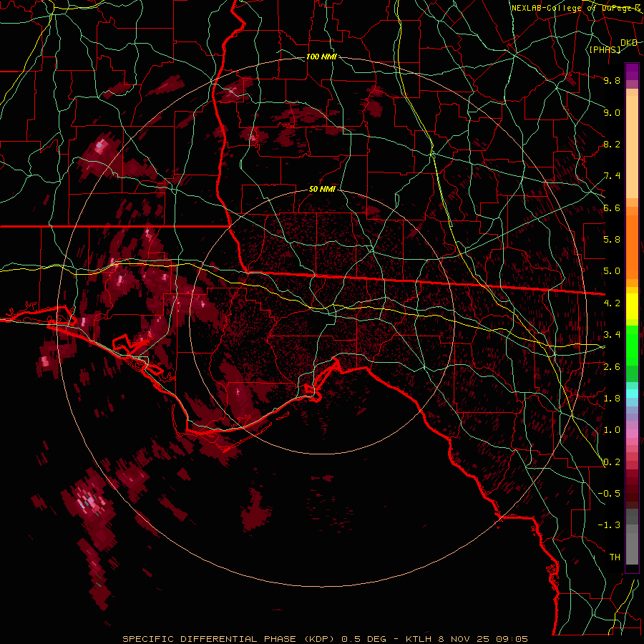Click the cyan band of the color bar

[x=632, y=394]
